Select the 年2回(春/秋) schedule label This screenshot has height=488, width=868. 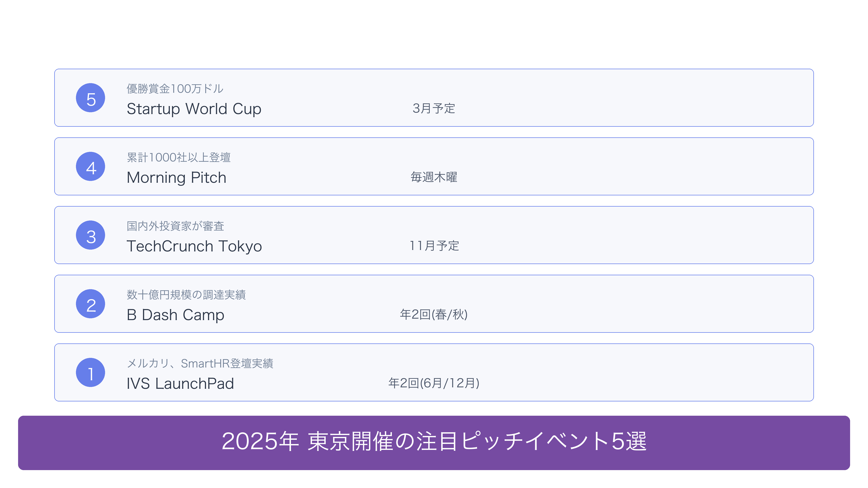tap(434, 314)
